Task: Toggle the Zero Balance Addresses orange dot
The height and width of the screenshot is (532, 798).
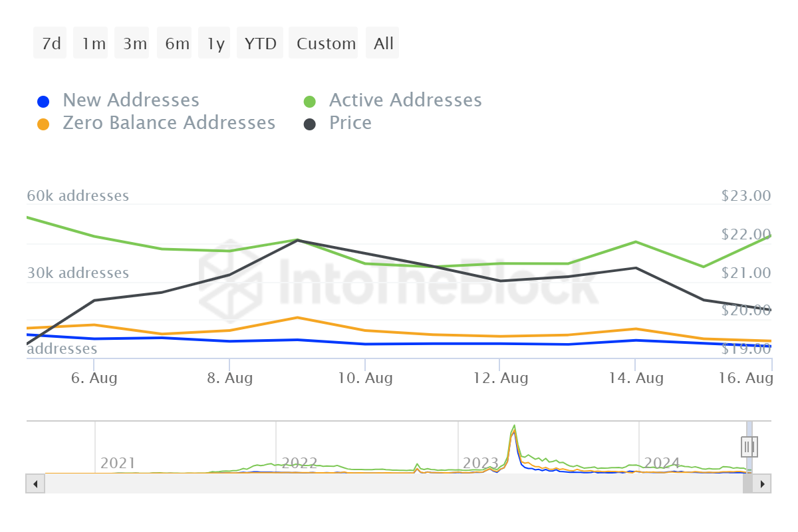Action: tap(43, 124)
